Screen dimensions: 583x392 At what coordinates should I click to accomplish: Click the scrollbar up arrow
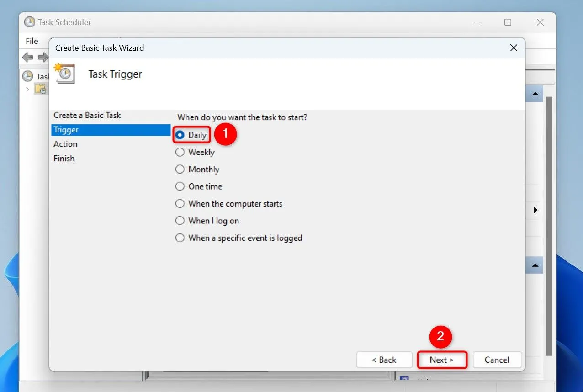534,93
